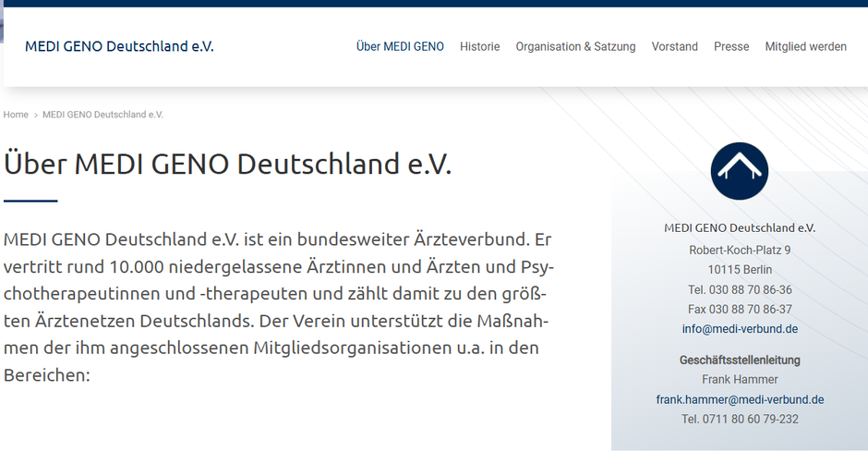This screenshot has width=868, height=452.
Task: Open the Vorstand navigation item
Action: click(x=674, y=46)
